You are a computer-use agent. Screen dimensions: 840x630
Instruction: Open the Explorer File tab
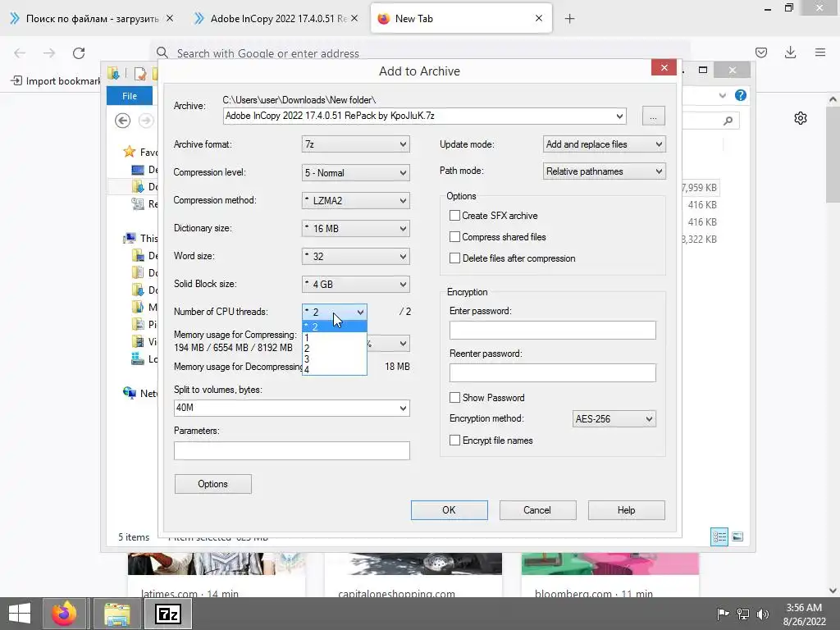(130, 96)
